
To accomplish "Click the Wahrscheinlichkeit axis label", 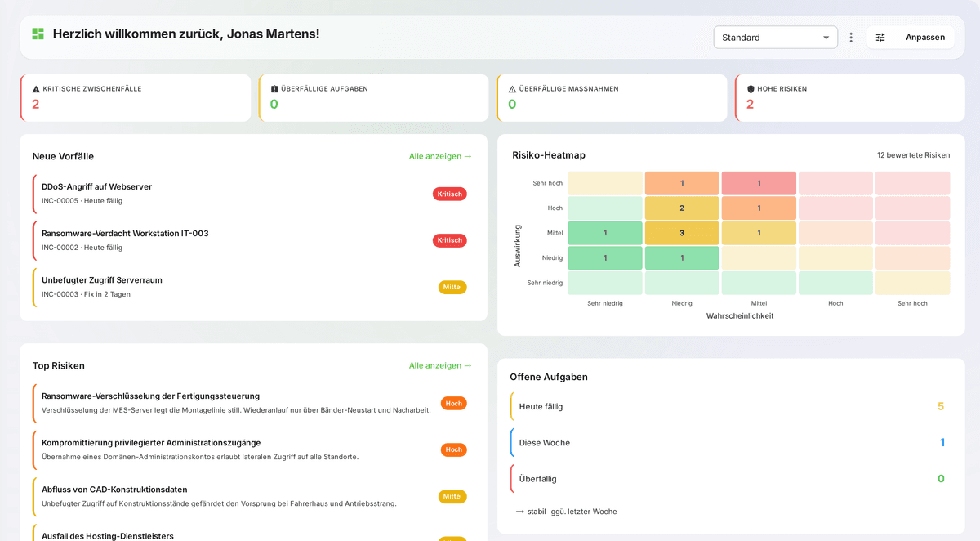I will (740, 315).
